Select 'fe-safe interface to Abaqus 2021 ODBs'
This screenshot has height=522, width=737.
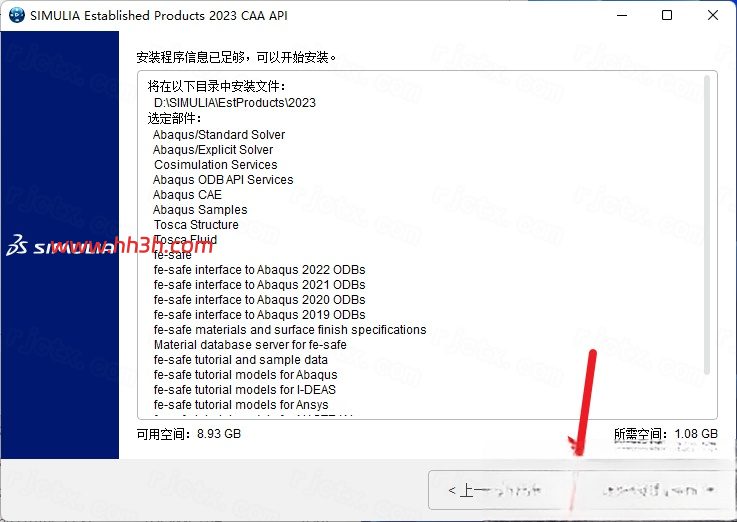(259, 285)
